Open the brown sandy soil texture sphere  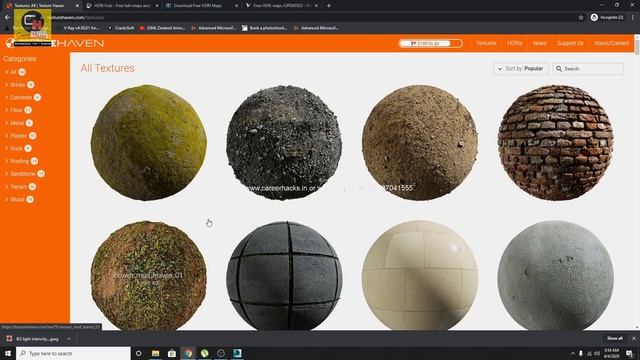coord(420,142)
